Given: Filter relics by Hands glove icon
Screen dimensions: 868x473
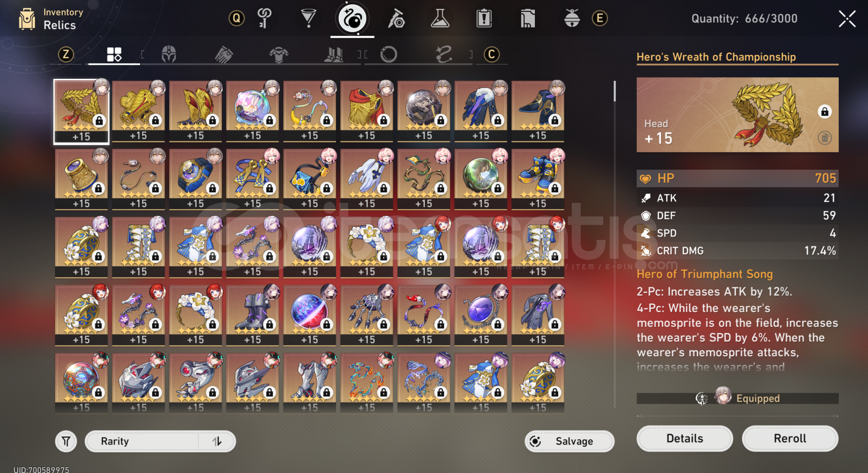Looking at the screenshot, I should tap(224, 55).
